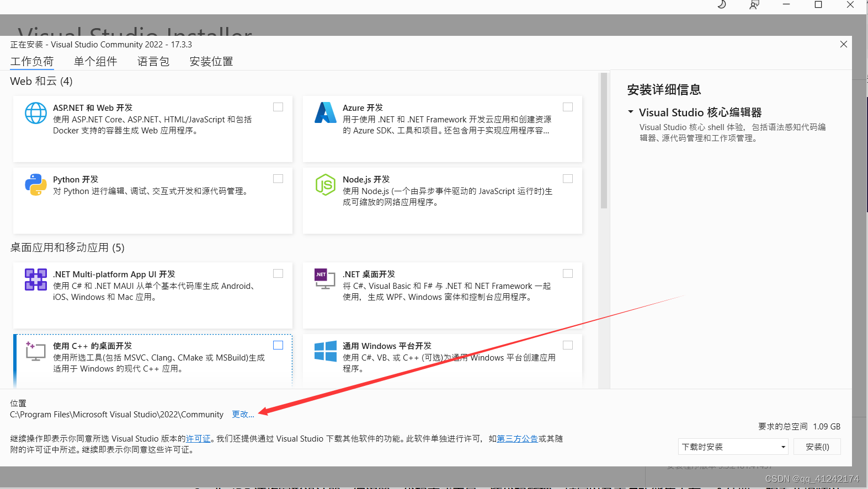Enable the Azure development checkbox
Viewport: 868px width, 489px height.
(x=568, y=107)
